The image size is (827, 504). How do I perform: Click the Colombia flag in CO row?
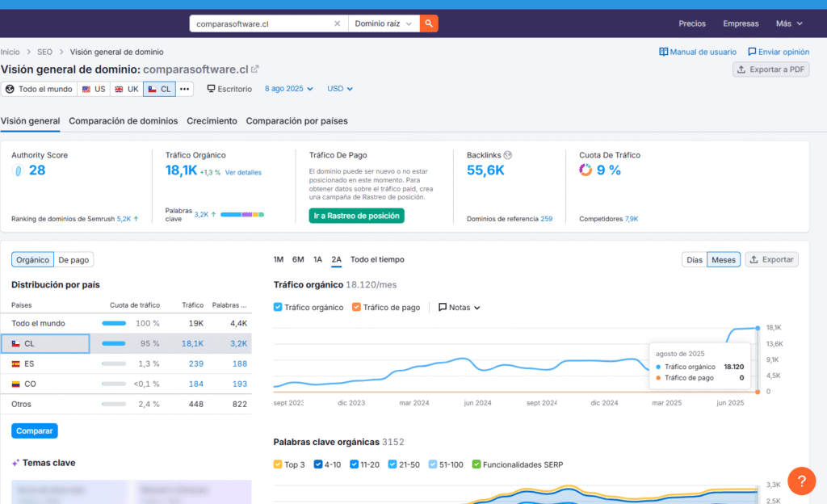[16, 384]
